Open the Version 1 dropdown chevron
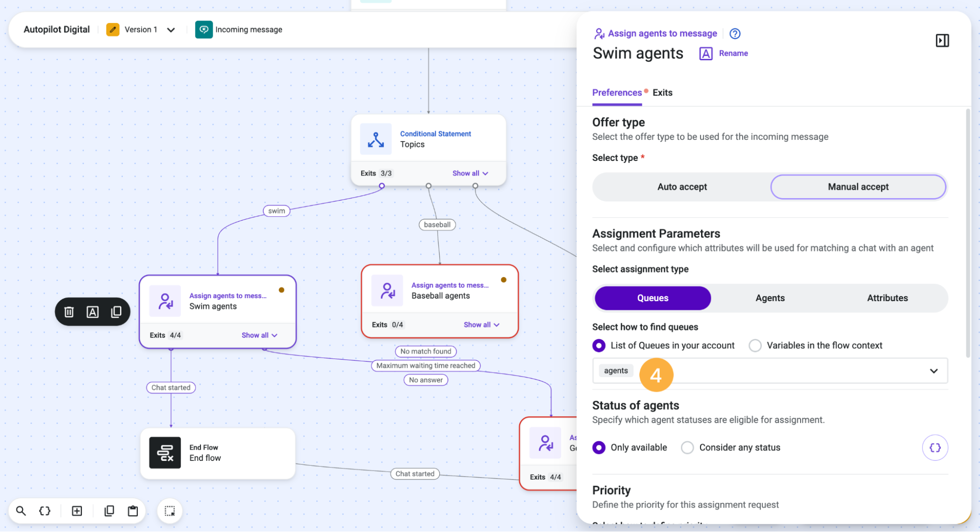The height and width of the screenshot is (532, 980). pyautogui.click(x=171, y=30)
